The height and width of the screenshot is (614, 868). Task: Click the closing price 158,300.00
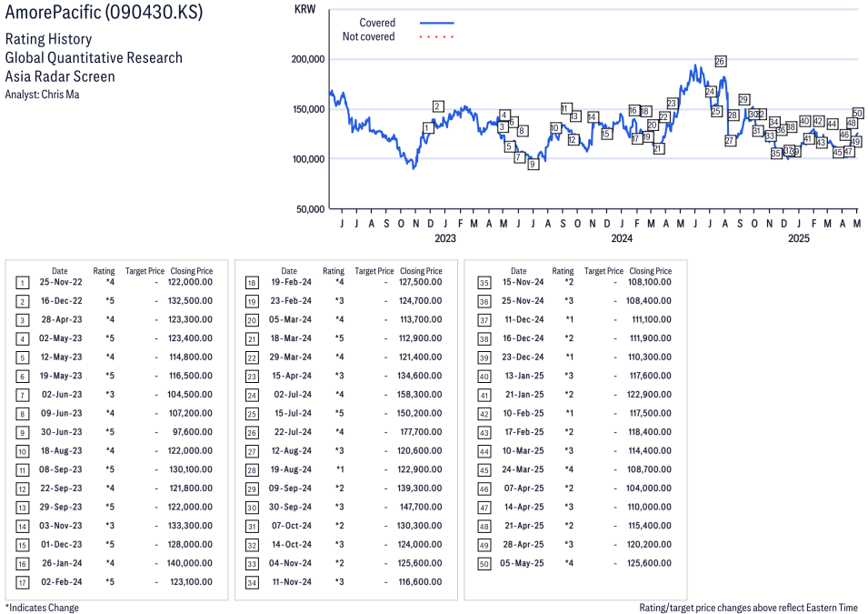coord(420,395)
